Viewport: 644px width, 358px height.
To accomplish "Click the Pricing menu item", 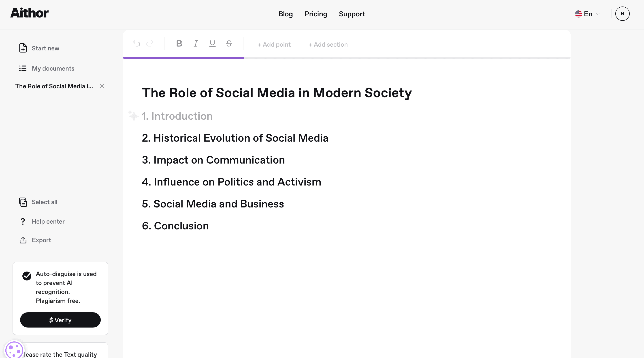I will 316,14.
